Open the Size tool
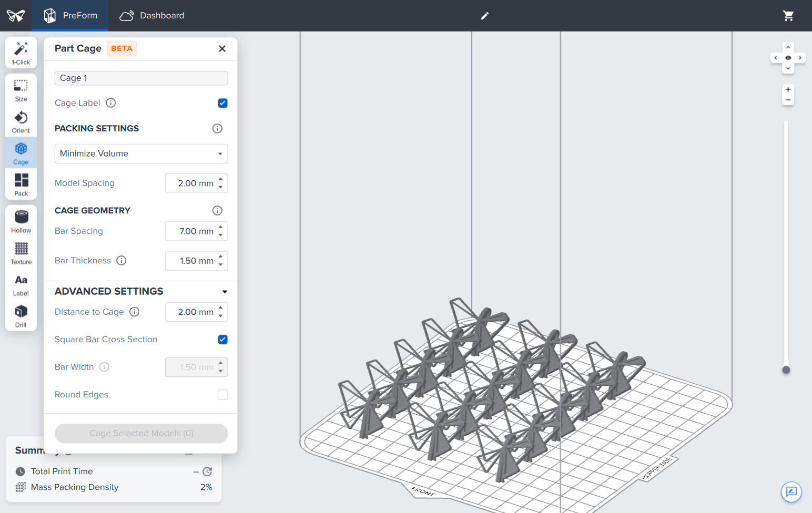This screenshot has width=812, height=513. pyautogui.click(x=21, y=89)
